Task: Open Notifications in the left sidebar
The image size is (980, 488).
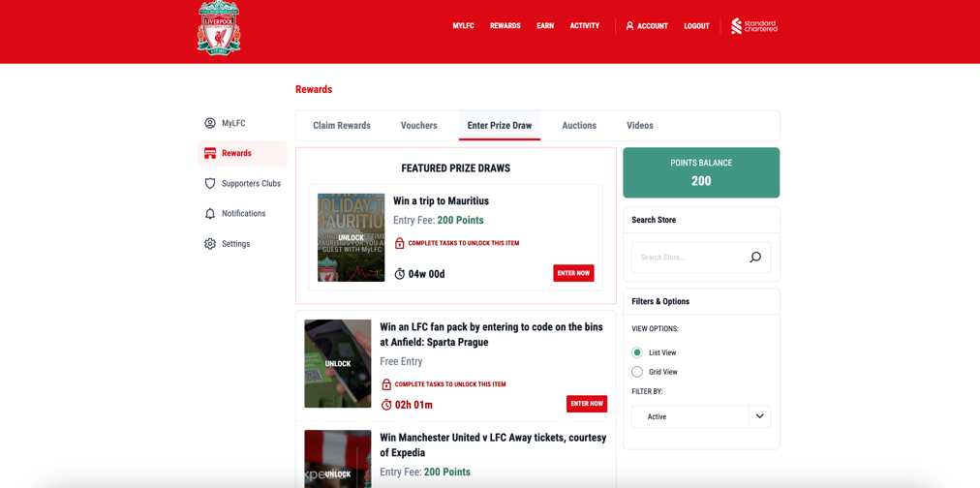Action: pyautogui.click(x=242, y=214)
